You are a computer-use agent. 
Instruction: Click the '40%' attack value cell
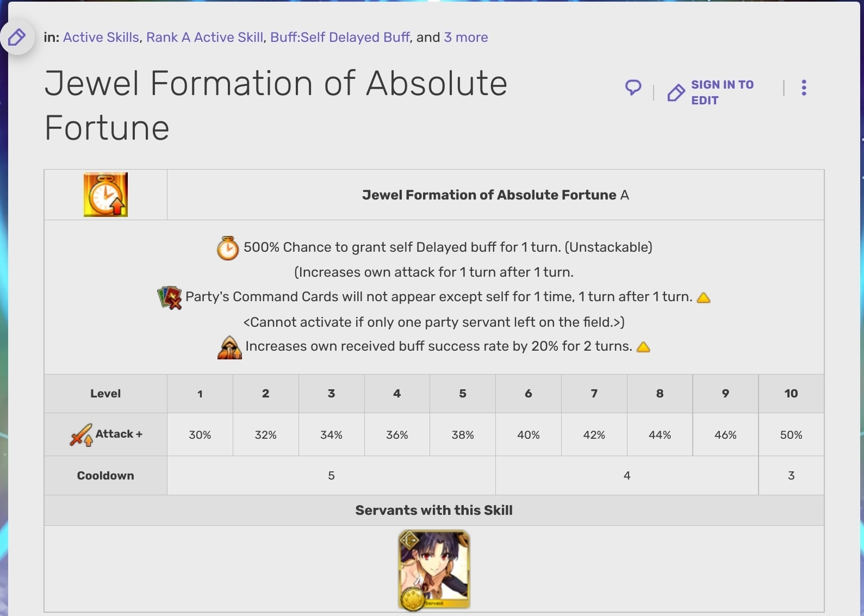click(x=529, y=435)
